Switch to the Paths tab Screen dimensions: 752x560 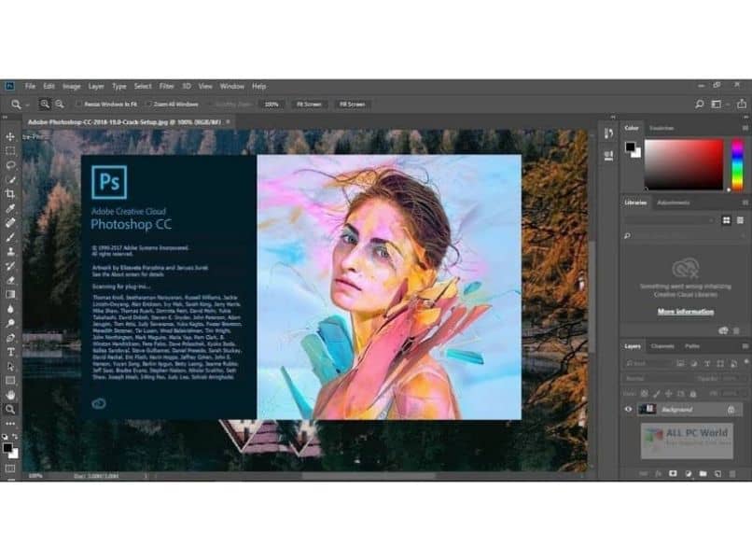pyautogui.click(x=692, y=346)
